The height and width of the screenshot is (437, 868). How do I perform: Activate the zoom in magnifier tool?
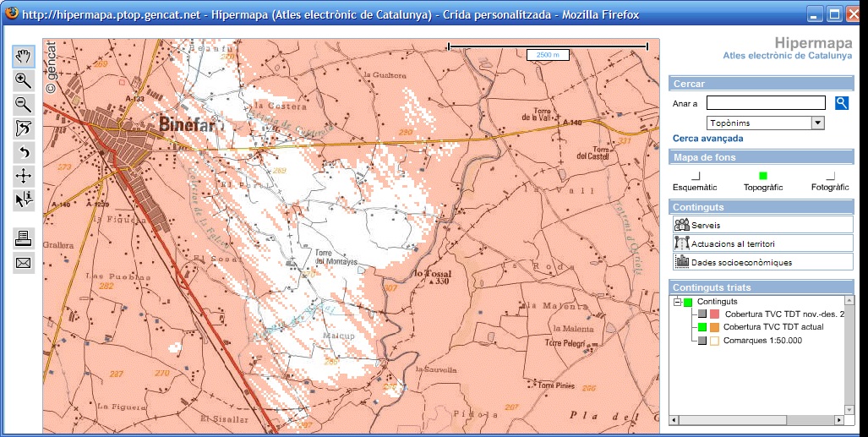click(24, 81)
